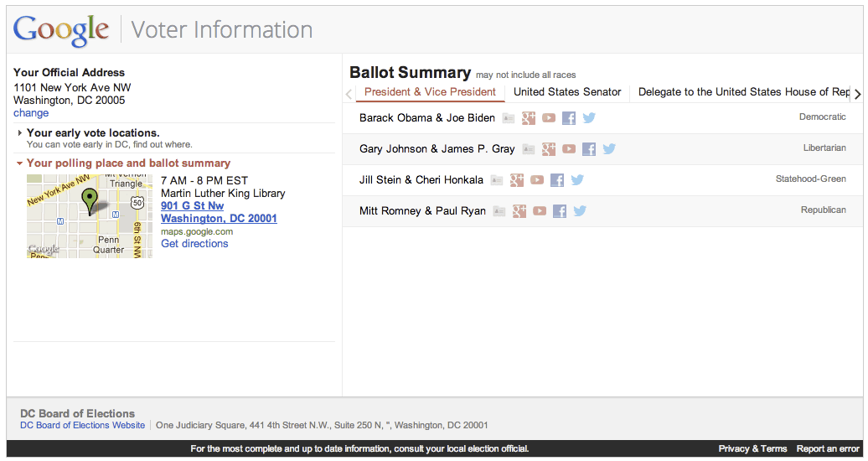Open the DC Board of Elections Website link
The width and height of the screenshot is (868, 461).
click(82, 426)
